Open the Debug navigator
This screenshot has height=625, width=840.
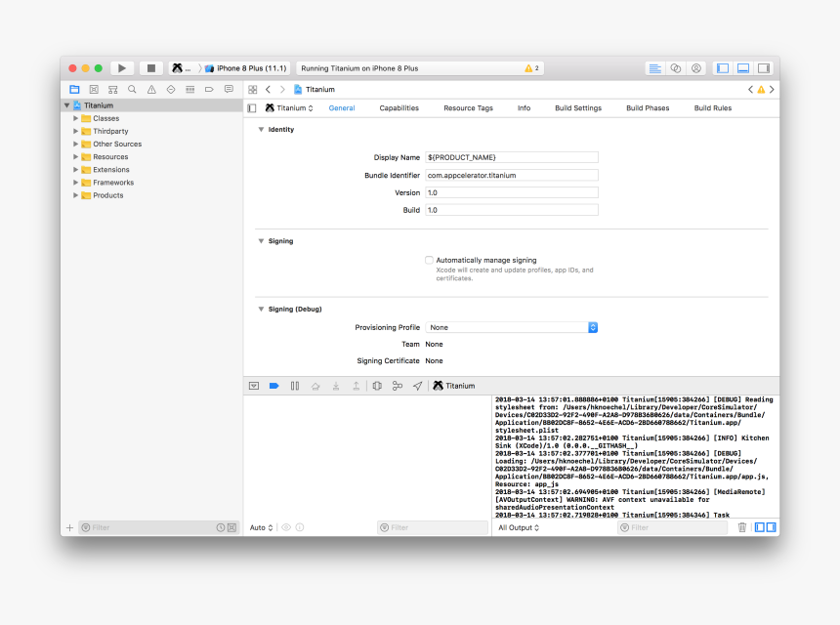tap(190, 89)
